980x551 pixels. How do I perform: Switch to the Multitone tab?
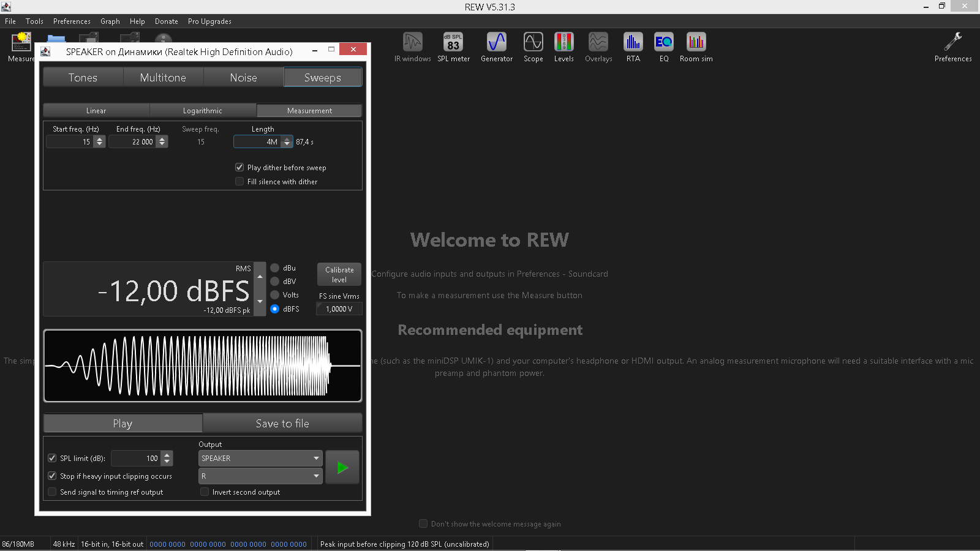click(163, 78)
